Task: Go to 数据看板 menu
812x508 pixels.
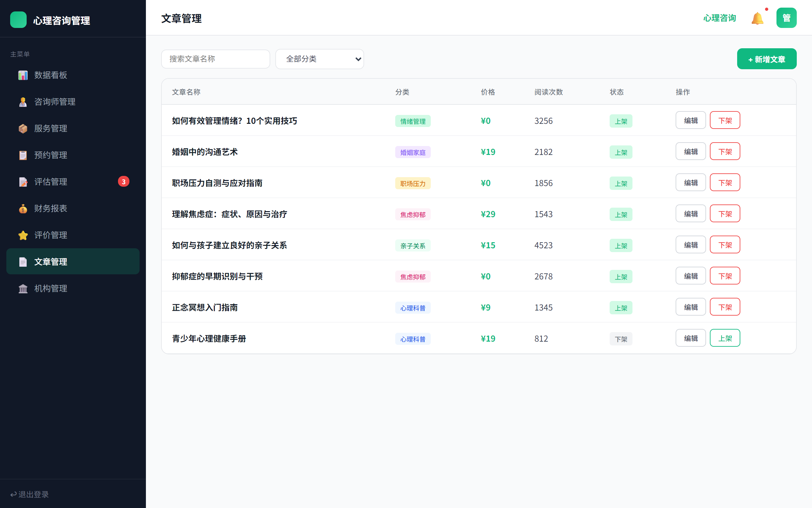Action: (73, 75)
